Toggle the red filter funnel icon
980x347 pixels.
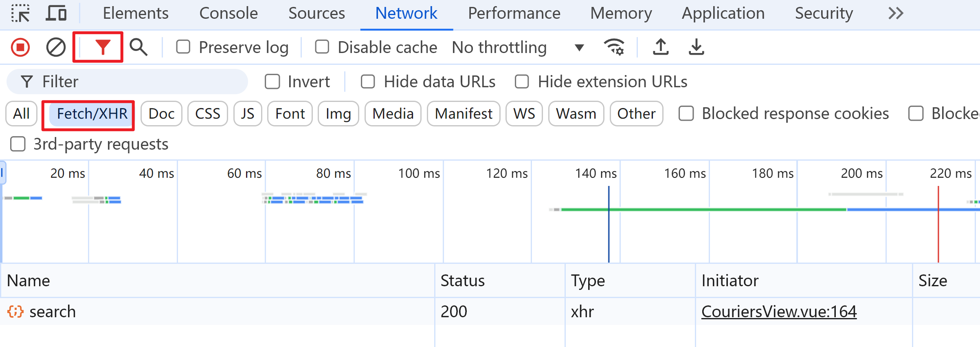pyautogui.click(x=103, y=47)
